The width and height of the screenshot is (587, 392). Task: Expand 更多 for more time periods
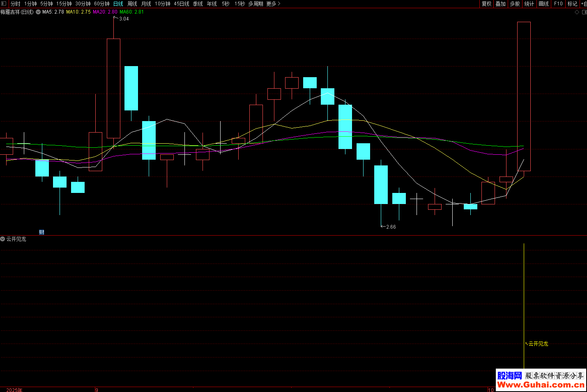pos(273,4)
